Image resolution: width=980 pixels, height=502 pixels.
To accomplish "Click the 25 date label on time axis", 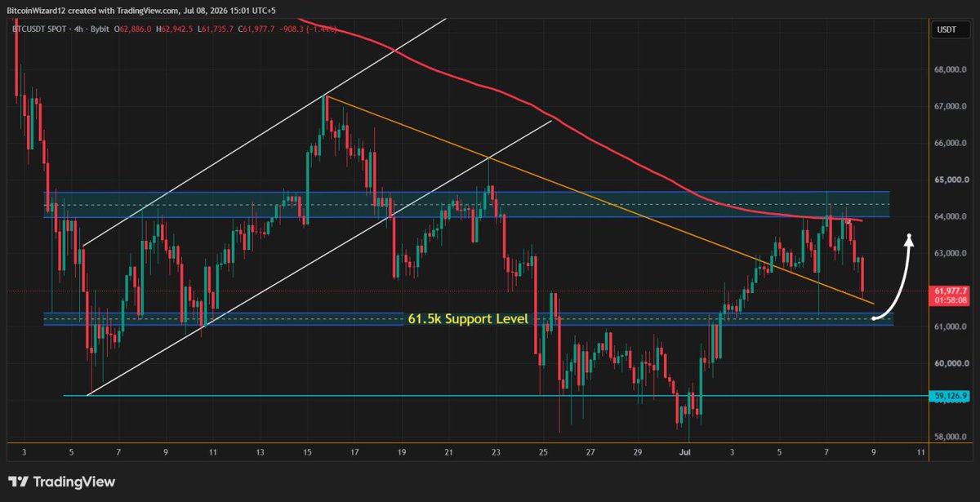I will 544,451.
